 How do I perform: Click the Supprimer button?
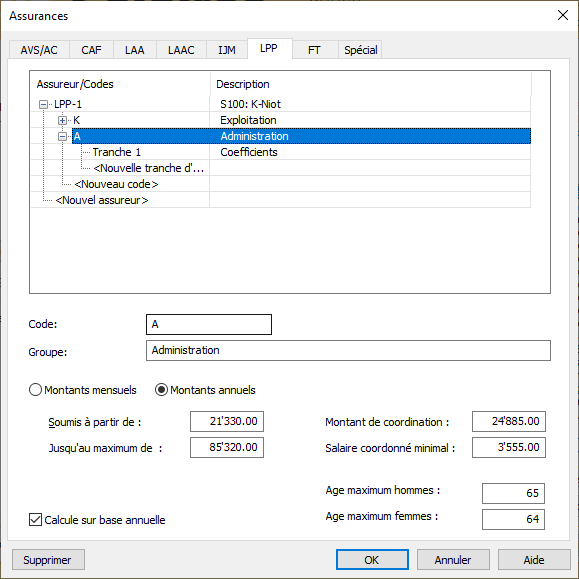(x=48, y=560)
